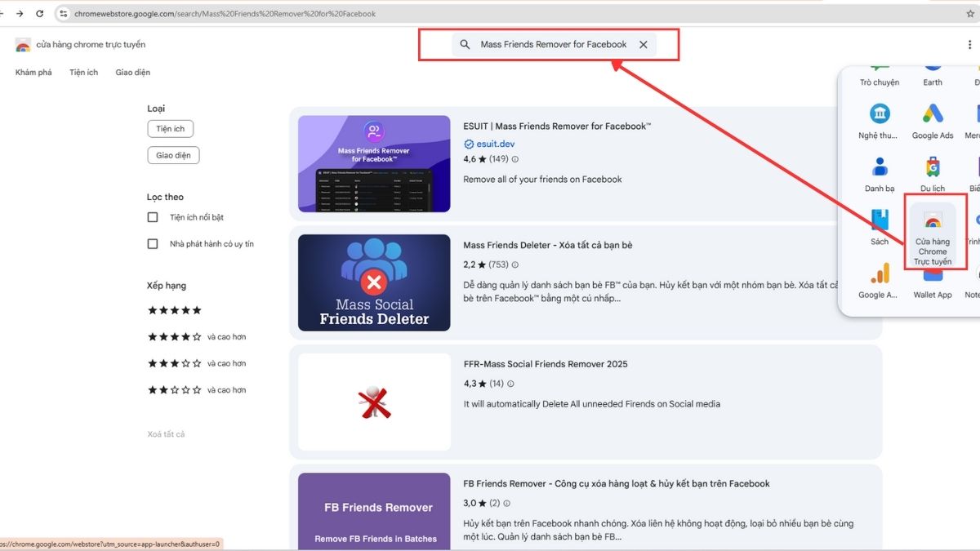Open site info icon in address bar
Viewport: 980px width, 551px height.
click(64, 14)
